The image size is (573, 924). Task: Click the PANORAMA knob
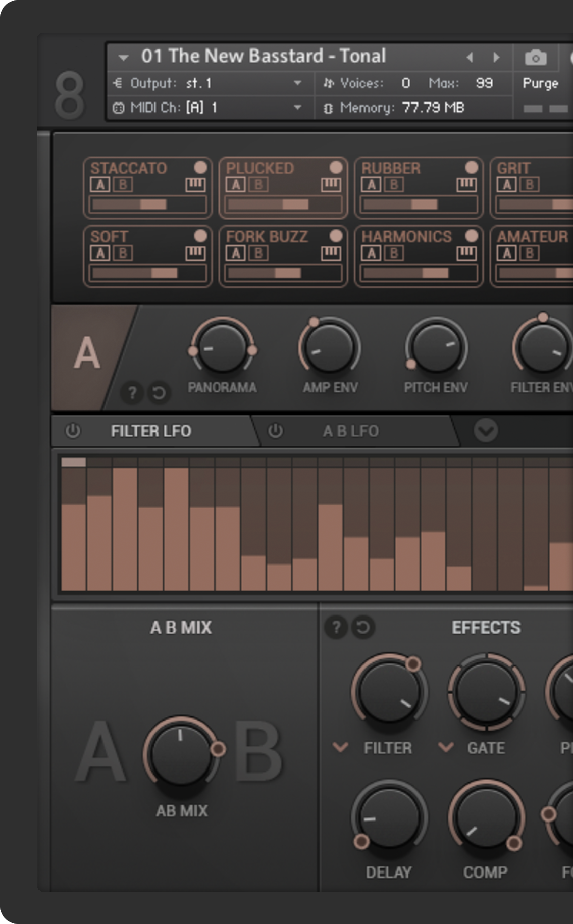click(222, 348)
